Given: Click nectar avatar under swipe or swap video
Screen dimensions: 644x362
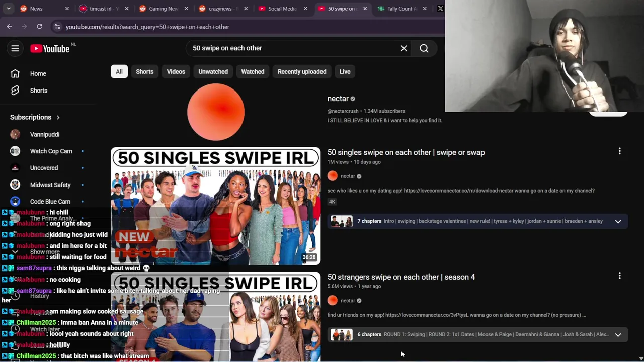Looking at the screenshot, I should coord(333,176).
